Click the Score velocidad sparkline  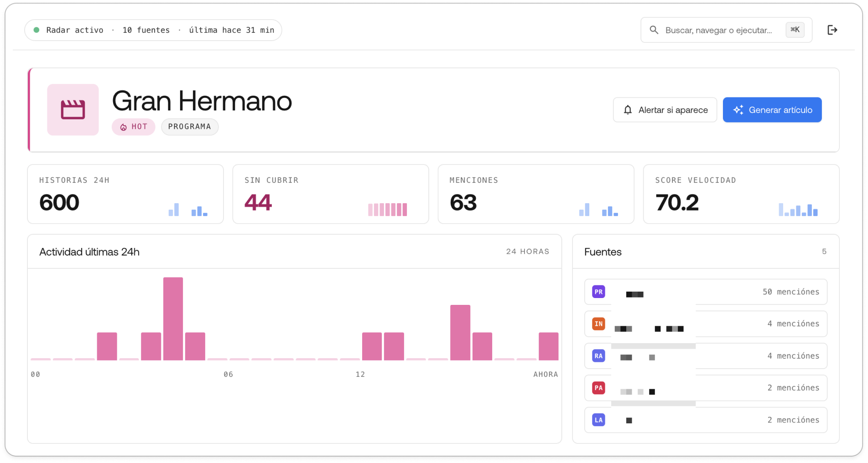pos(798,210)
